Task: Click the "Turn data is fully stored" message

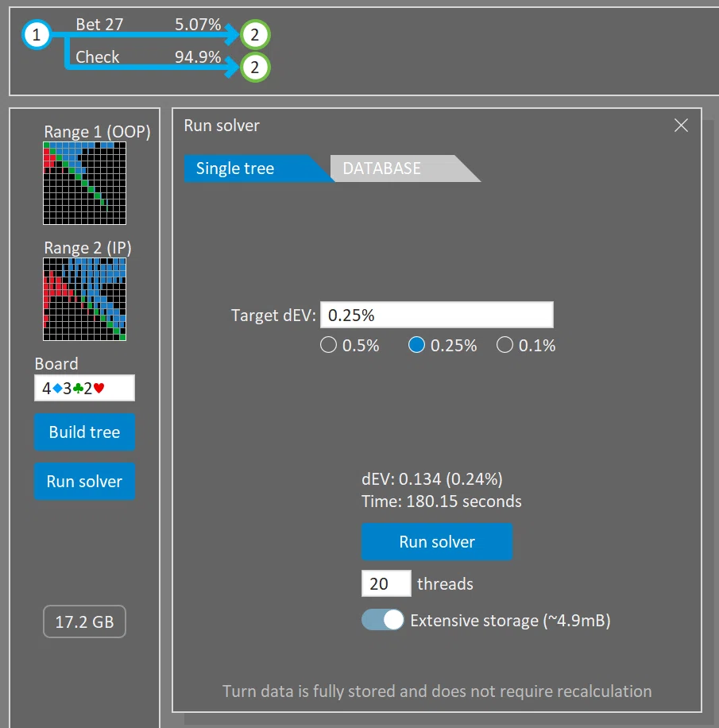Action: [437, 691]
